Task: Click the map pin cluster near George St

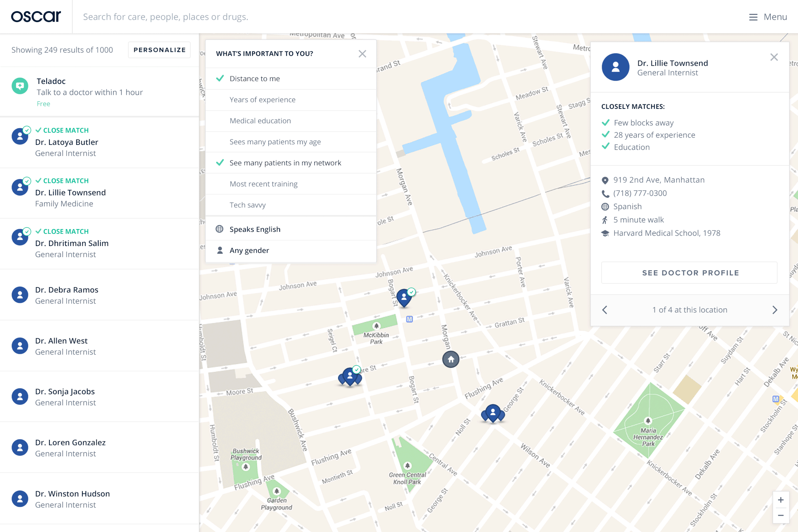Action: tap(493, 413)
